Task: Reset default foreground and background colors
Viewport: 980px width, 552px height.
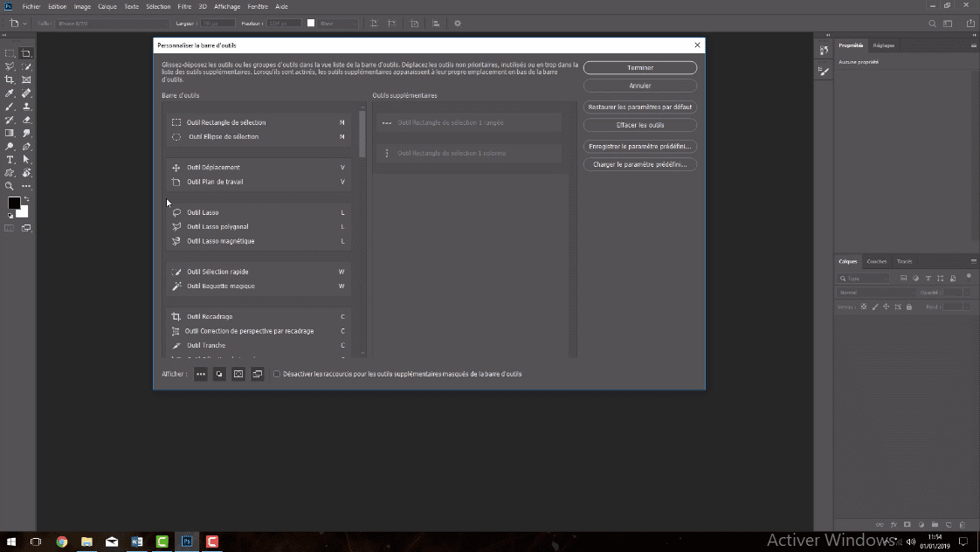Action: coord(10,216)
